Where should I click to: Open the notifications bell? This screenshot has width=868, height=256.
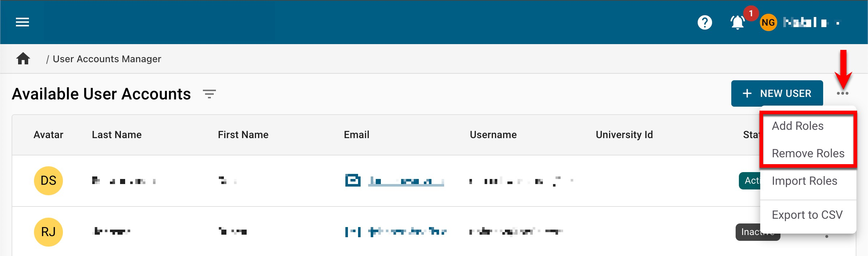[x=737, y=23]
